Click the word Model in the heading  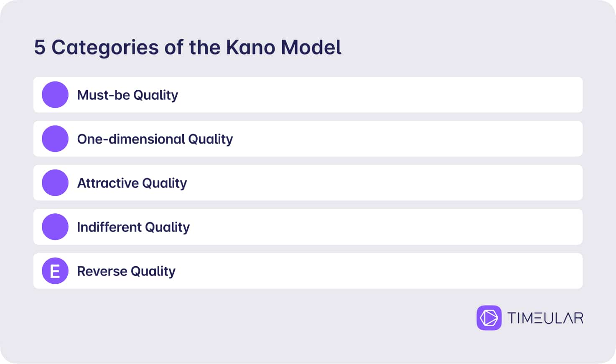(x=311, y=47)
